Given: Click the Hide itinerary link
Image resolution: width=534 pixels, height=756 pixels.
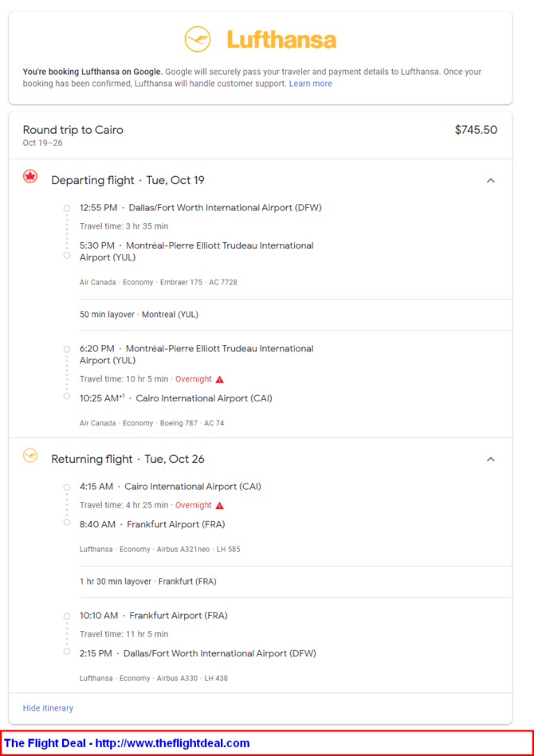Looking at the screenshot, I should (x=49, y=707).
